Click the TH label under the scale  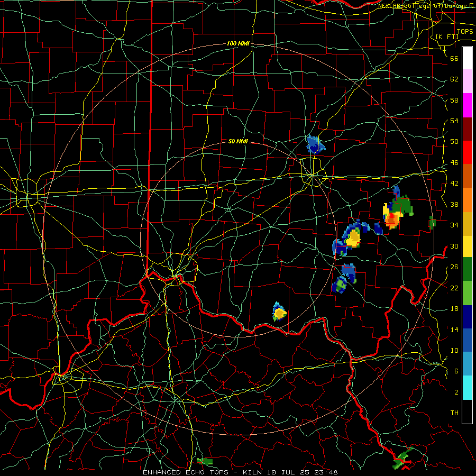tap(454, 413)
